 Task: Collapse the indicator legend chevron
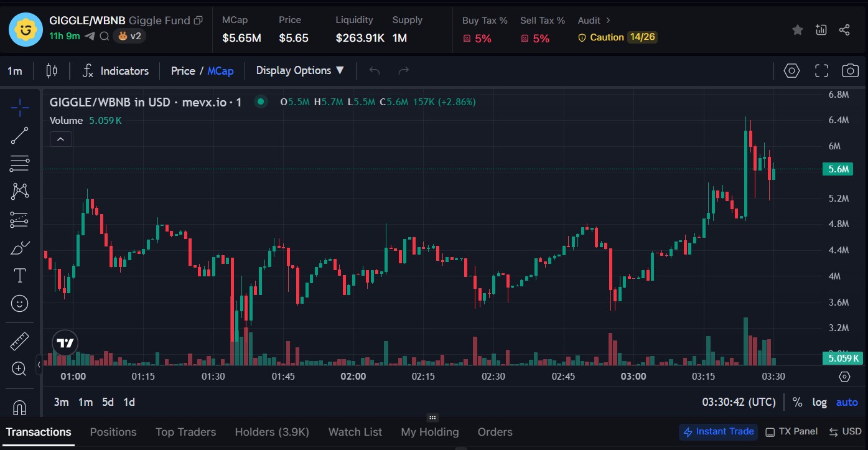61,139
